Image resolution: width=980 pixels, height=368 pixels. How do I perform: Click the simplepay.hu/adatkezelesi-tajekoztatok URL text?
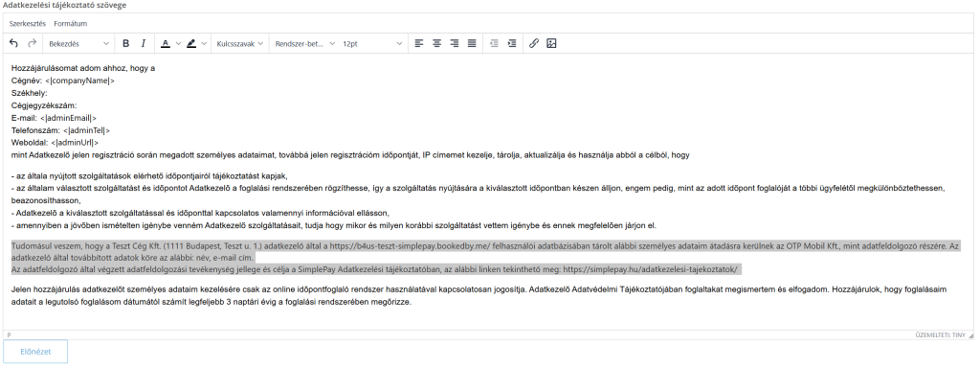tap(650, 269)
